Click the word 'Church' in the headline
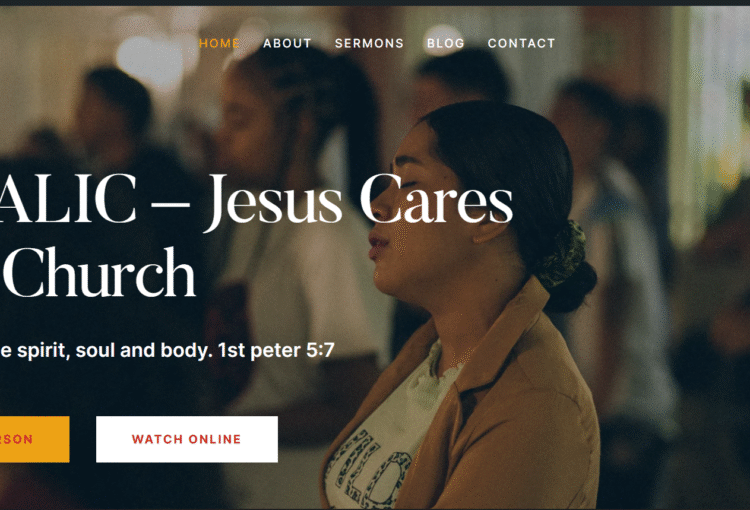Viewport: 750px width, 510px height. pyautogui.click(x=99, y=273)
